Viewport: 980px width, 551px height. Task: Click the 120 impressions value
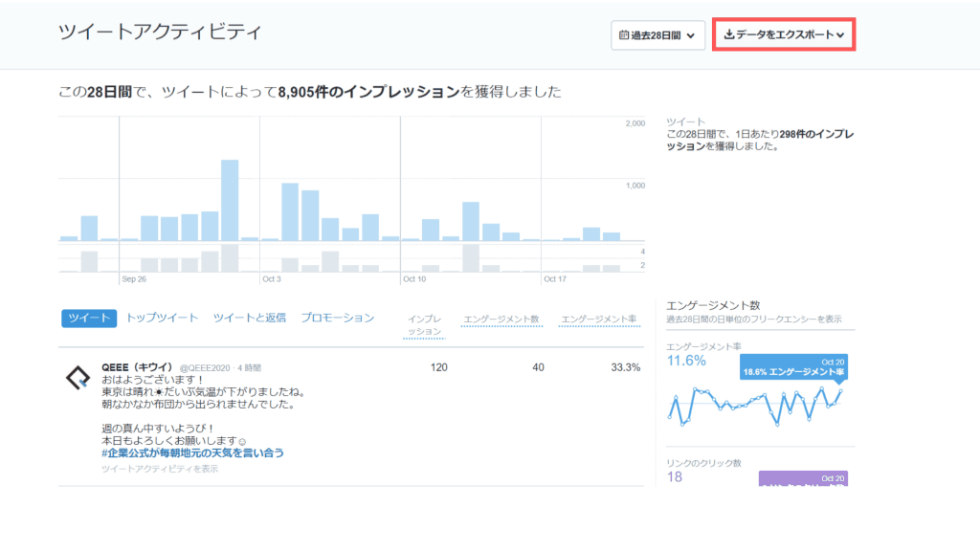coord(438,367)
